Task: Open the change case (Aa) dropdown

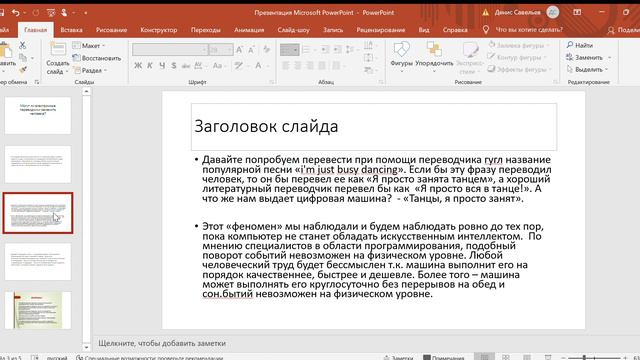Action: (x=219, y=65)
